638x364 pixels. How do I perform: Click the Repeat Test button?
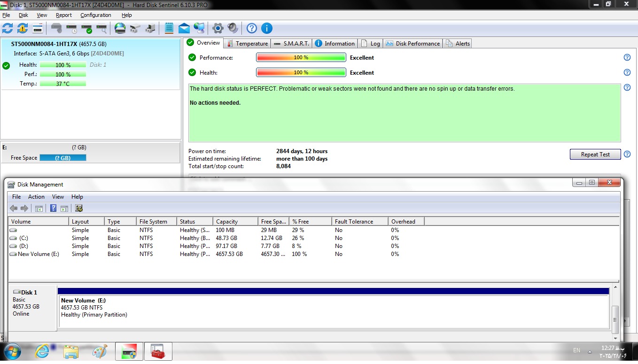point(595,155)
